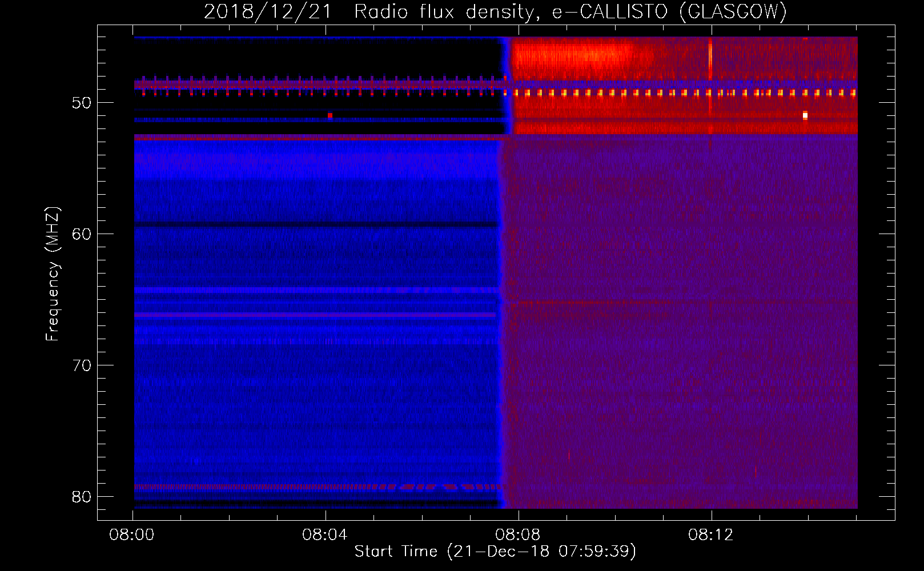The height and width of the screenshot is (571, 924).
Task: Click the '08:12' time tick label
Action: (711, 535)
